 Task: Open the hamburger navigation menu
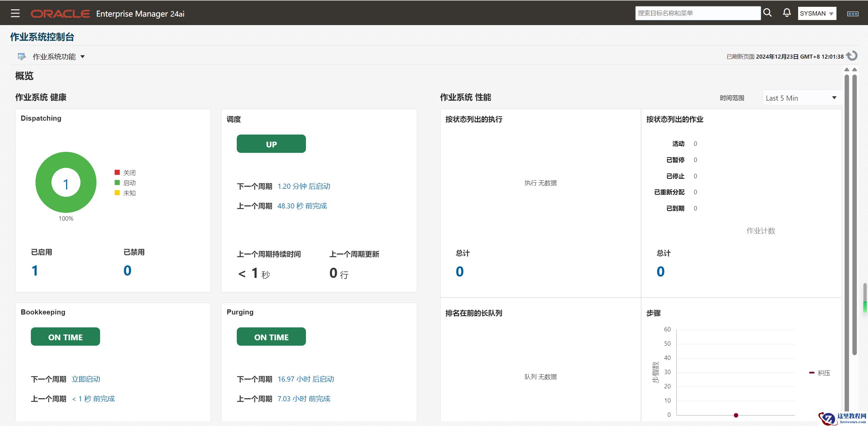[15, 14]
